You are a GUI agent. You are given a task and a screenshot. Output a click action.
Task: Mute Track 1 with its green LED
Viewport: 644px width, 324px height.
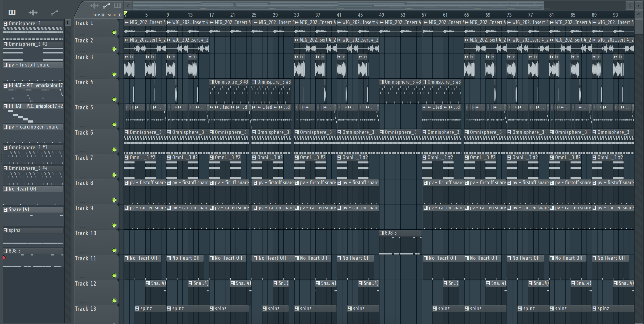[x=114, y=33]
